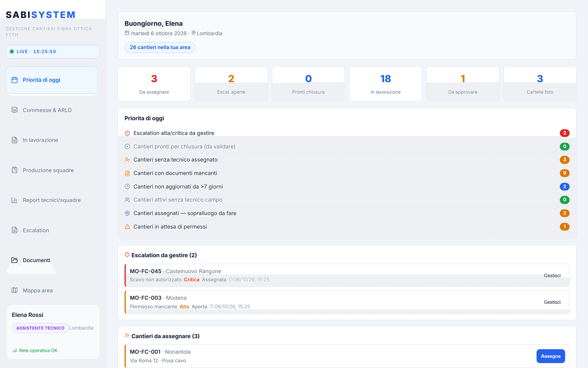Click document icon beside Cantieri con documenti mancanti
This screenshot has width=588, height=368.
[x=127, y=173]
